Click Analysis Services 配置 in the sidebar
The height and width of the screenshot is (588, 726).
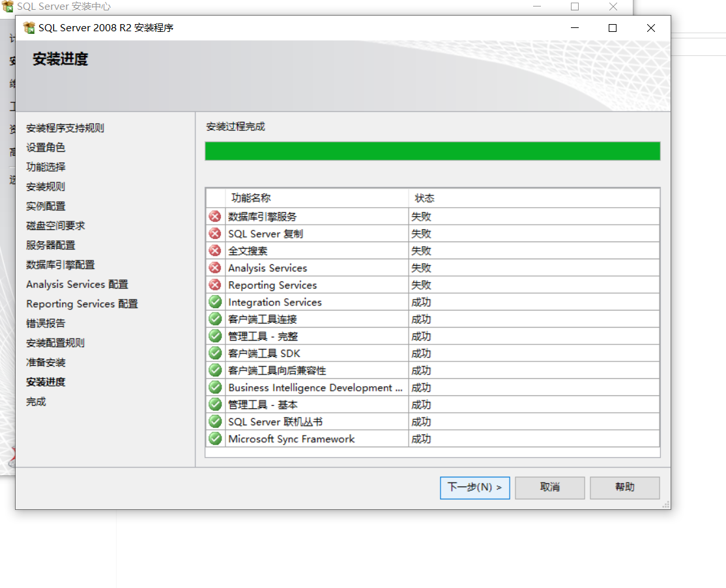point(77,284)
